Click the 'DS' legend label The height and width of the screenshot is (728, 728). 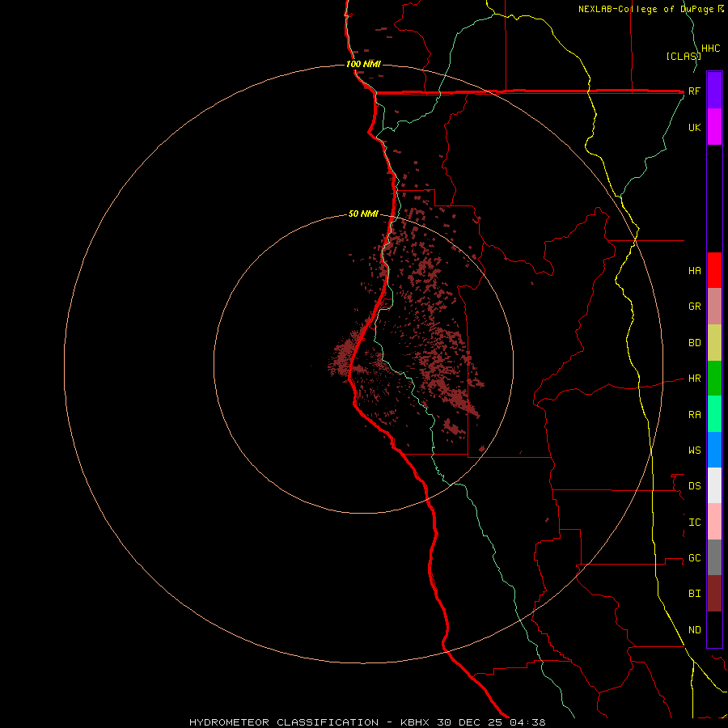point(694,485)
